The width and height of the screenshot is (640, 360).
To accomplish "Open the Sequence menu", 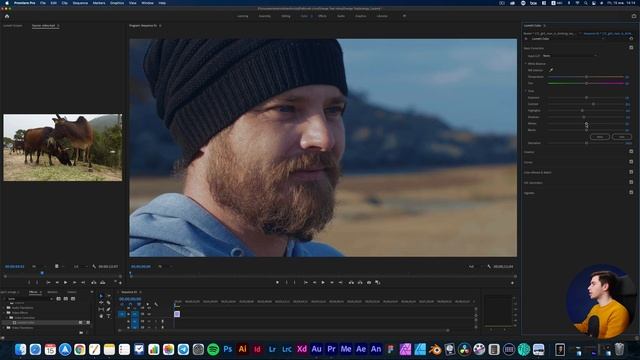I will [80, 3].
